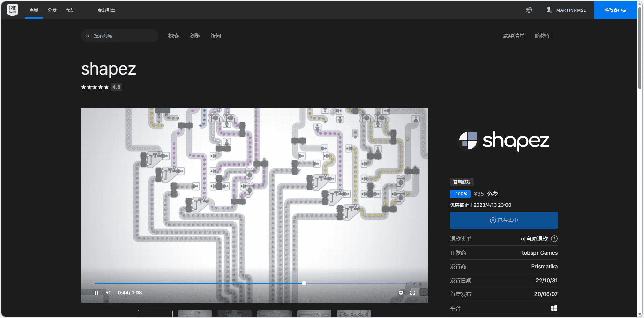Open the language globe menu
Image resolution: width=644 pixels, height=318 pixels.
pos(529,10)
